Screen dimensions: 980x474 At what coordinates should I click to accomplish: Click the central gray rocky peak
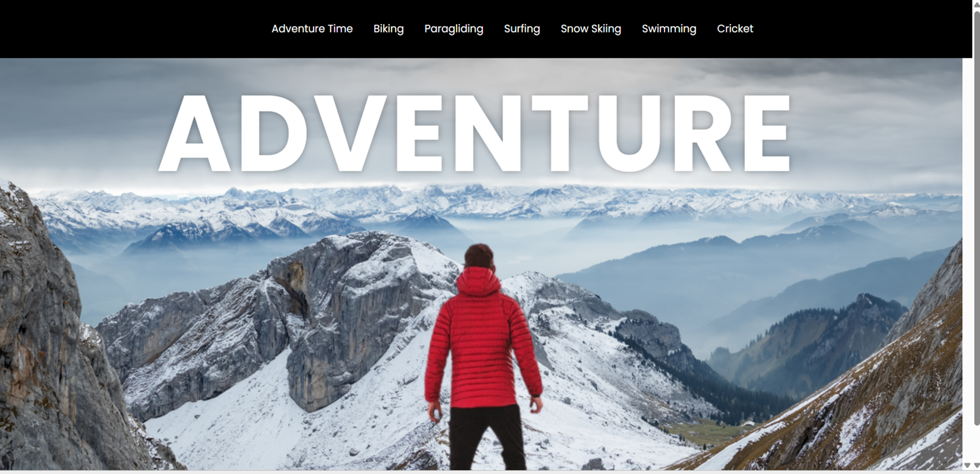pyautogui.click(x=335, y=314)
